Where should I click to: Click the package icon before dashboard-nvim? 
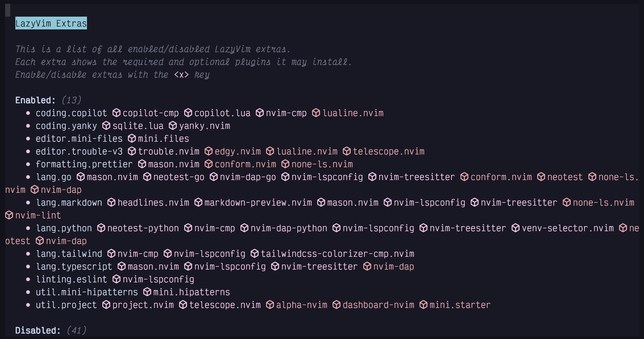[x=337, y=305]
